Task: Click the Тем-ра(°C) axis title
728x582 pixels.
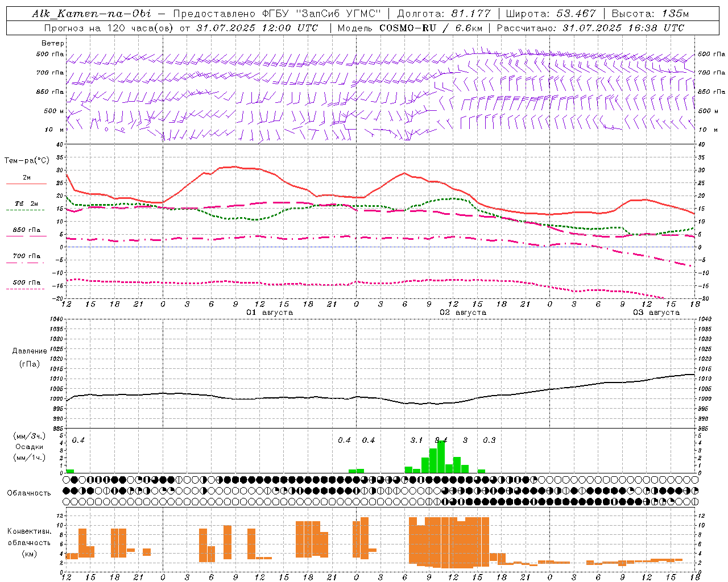Action: (x=27, y=161)
